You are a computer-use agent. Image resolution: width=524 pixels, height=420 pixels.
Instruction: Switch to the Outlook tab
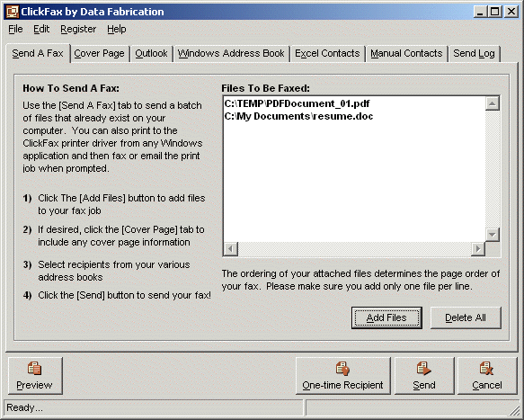(151, 53)
